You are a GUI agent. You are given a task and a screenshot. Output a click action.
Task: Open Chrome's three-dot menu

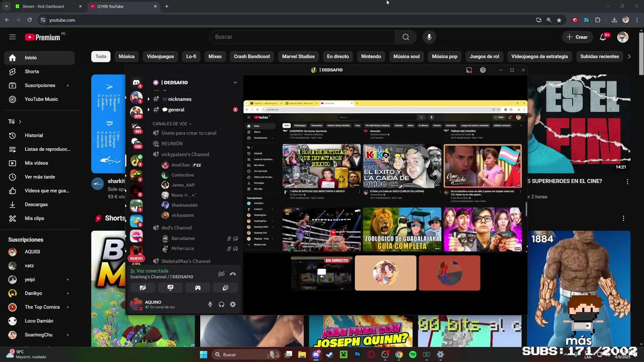click(x=636, y=20)
